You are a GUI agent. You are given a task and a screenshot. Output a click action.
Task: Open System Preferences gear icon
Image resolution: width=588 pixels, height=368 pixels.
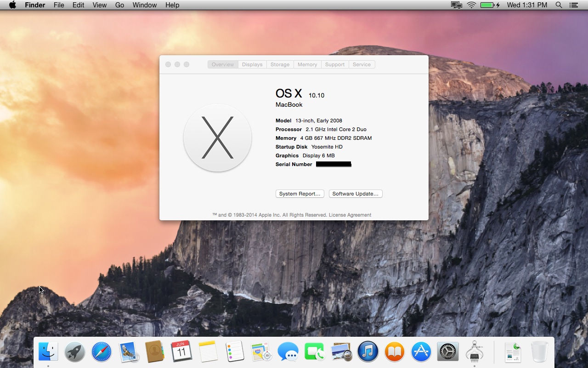coord(448,352)
